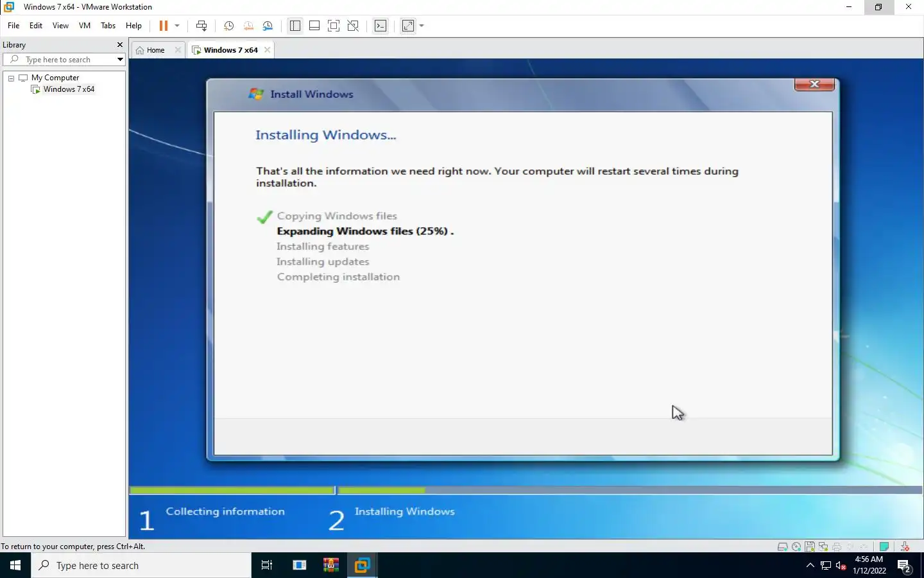Image resolution: width=924 pixels, height=578 pixels.
Task: Click the Installing Windows progress bar
Action: pyautogui.click(x=630, y=490)
